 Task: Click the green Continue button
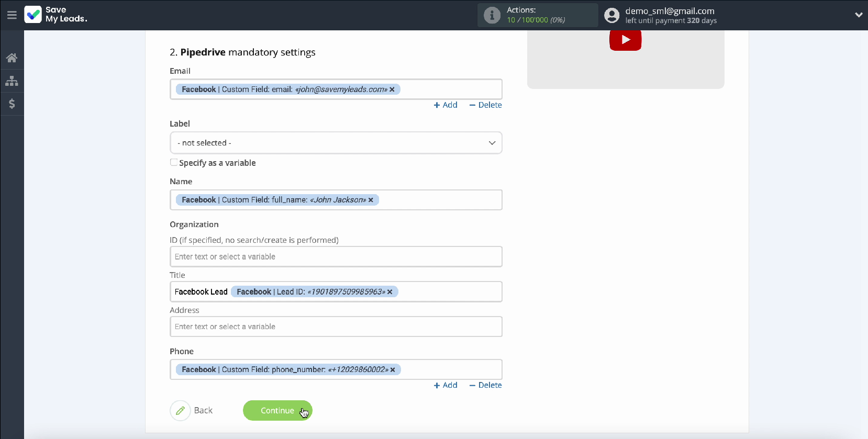tap(277, 411)
